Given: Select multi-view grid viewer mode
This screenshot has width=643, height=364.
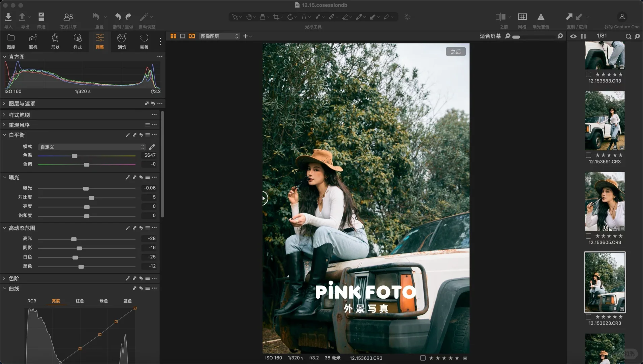Looking at the screenshot, I should click(x=173, y=36).
